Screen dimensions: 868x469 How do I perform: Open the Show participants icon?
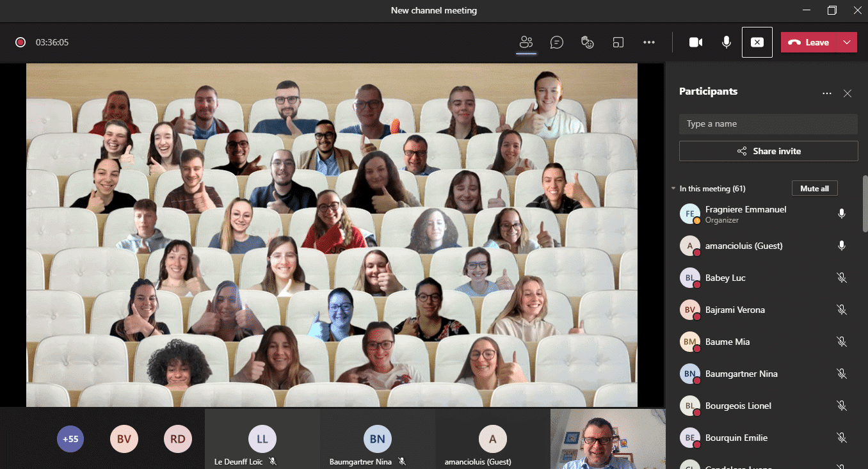click(526, 42)
